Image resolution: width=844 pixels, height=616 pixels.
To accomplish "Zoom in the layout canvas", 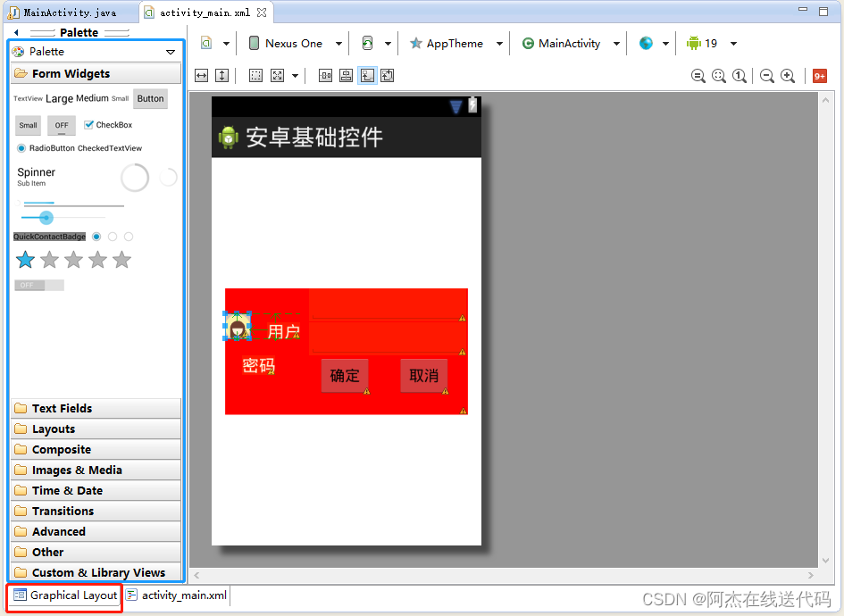I will pos(788,76).
